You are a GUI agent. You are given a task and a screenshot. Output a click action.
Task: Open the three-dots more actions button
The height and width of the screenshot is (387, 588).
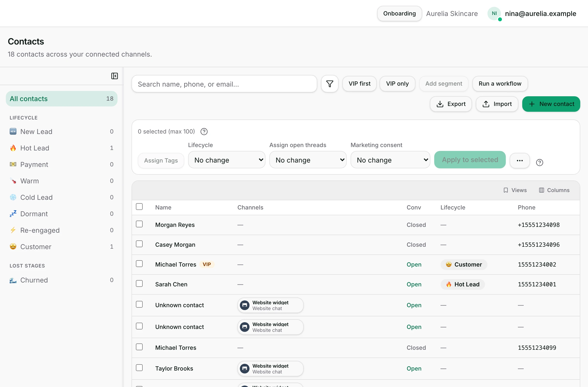click(x=520, y=160)
